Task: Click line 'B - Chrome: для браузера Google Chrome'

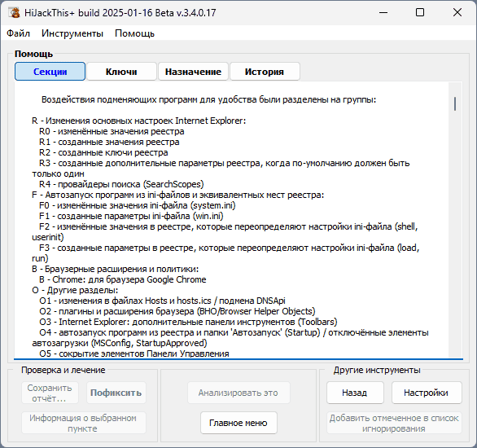Action: pos(123,279)
